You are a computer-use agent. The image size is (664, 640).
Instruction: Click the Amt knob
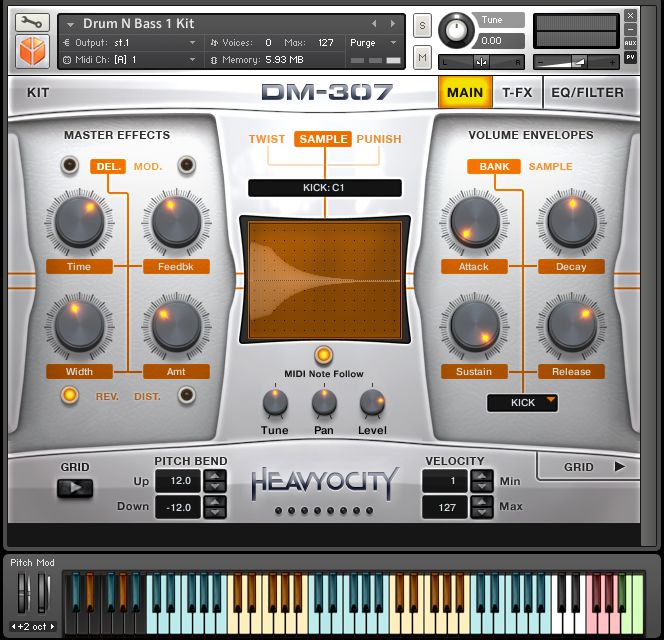coord(176,326)
